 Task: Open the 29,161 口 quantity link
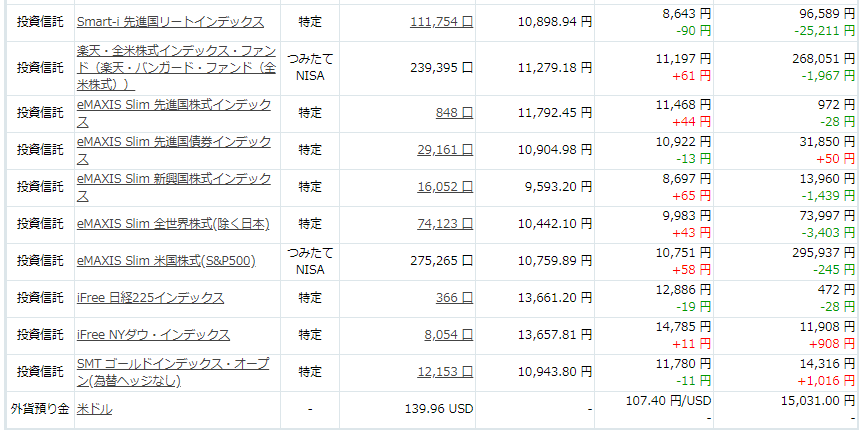click(x=445, y=150)
